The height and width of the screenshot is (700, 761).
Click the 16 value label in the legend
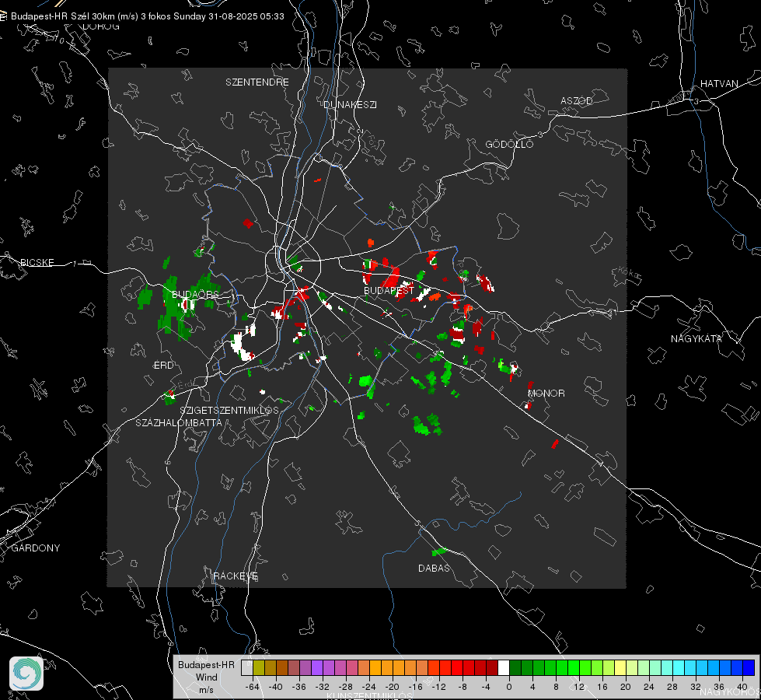[602, 687]
